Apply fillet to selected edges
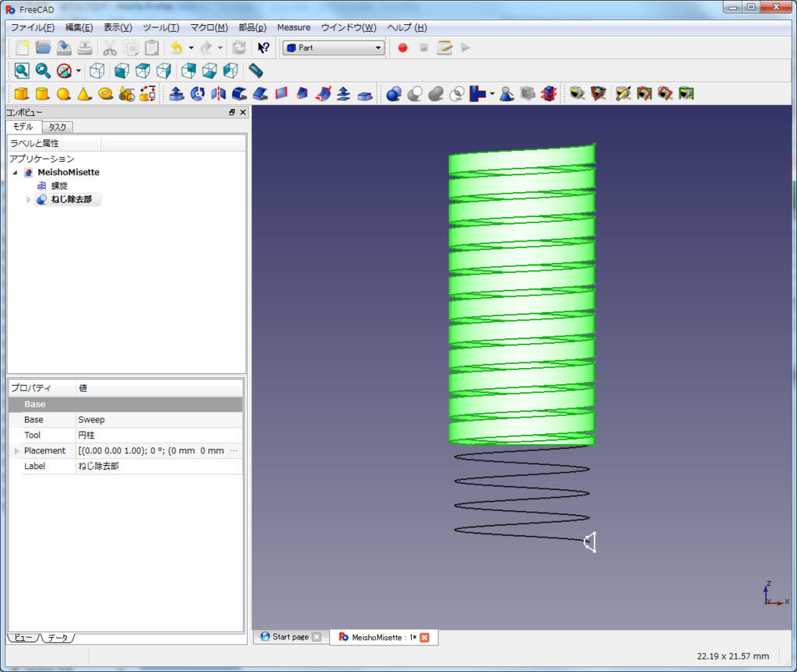The width and height of the screenshot is (797, 672). tap(239, 93)
